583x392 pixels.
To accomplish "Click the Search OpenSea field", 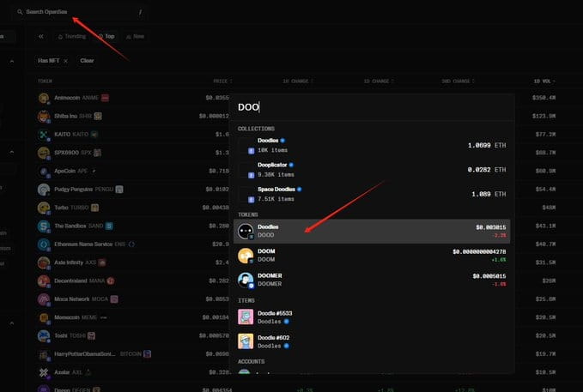I will [x=79, y=12].
